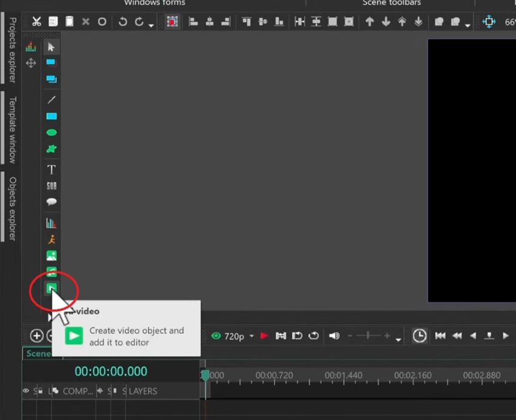The image size is (516, 420).
Task: Toggle the preview eye icon
Action: point(216,336)
